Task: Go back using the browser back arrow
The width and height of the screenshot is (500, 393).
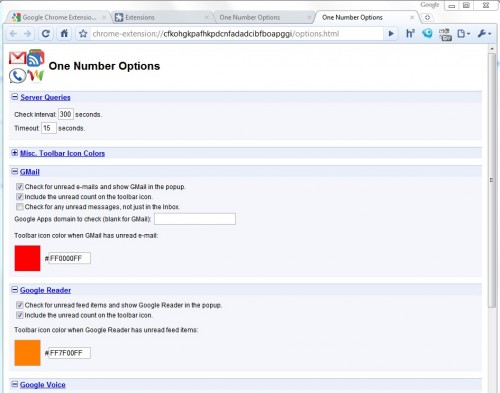Action: [13, 34]
